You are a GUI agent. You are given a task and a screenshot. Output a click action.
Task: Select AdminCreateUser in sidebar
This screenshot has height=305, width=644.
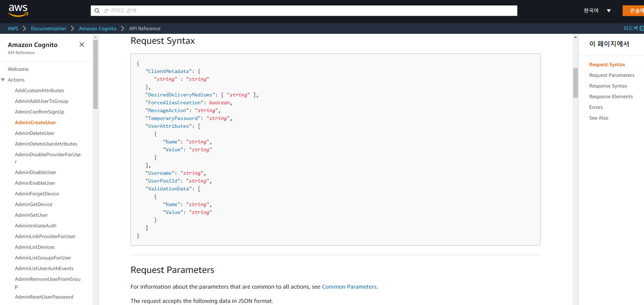[x=36, y=122]
